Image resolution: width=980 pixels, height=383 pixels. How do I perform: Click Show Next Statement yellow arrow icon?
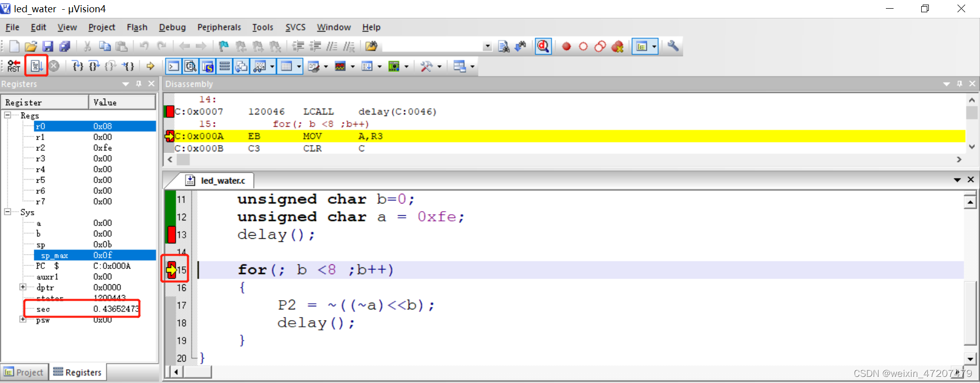coord(150,66)
